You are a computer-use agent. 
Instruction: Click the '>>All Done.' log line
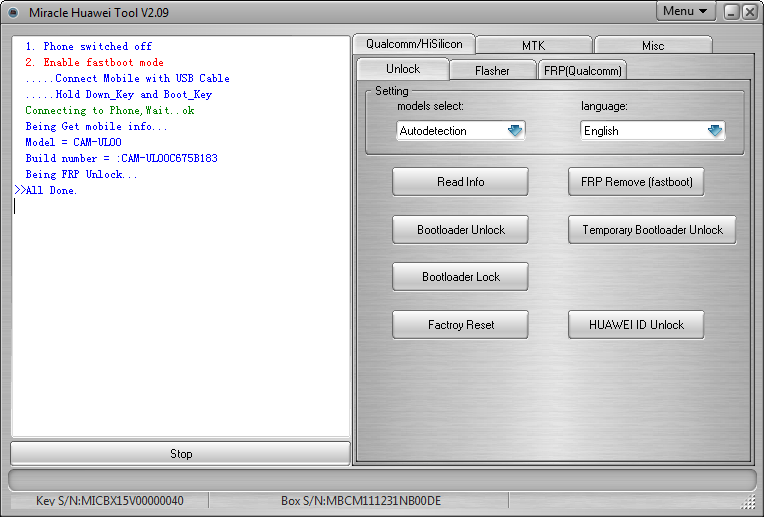46,191
